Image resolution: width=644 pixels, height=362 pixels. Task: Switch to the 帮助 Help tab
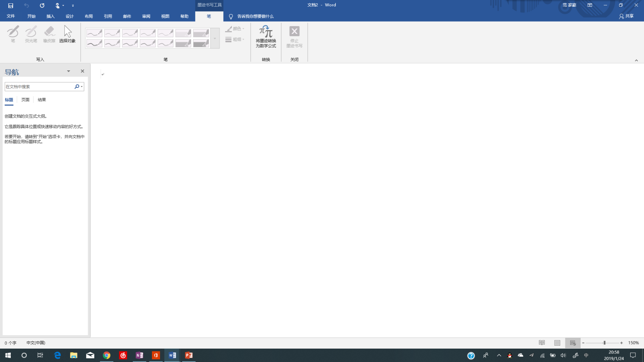click(x=184, y=16)
